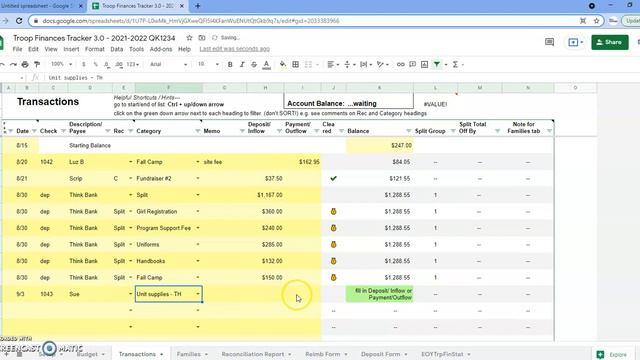Open the Format menu
This screenshot has height=360, width=640.
tap(95, 49)
